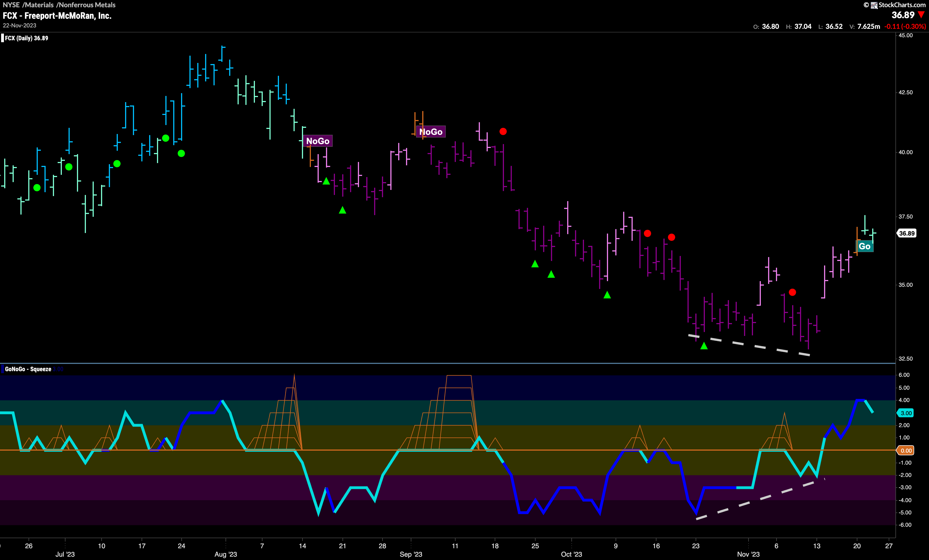929x560 pixels.
Task: Click the GoNoGo - Squeeze panel label
Action: (28, 369)
